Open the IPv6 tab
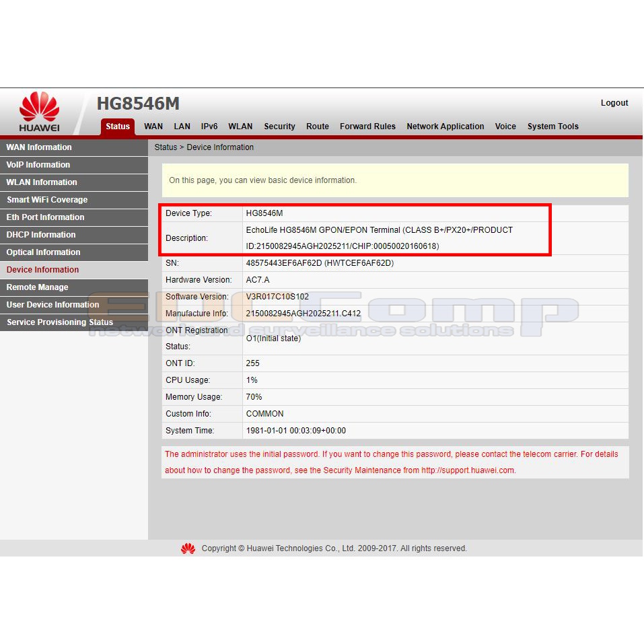 pos(209,127)
